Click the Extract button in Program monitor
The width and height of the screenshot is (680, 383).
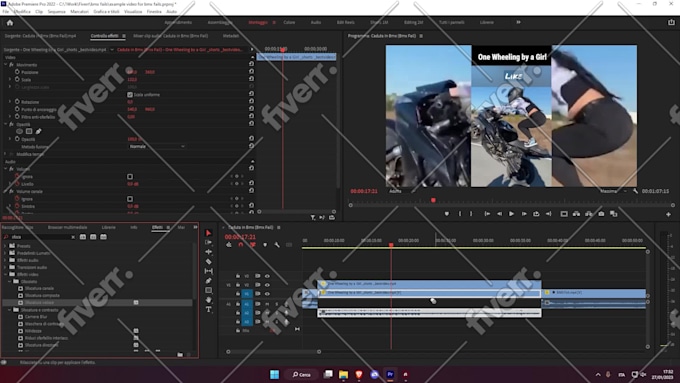tap(588, 214)
